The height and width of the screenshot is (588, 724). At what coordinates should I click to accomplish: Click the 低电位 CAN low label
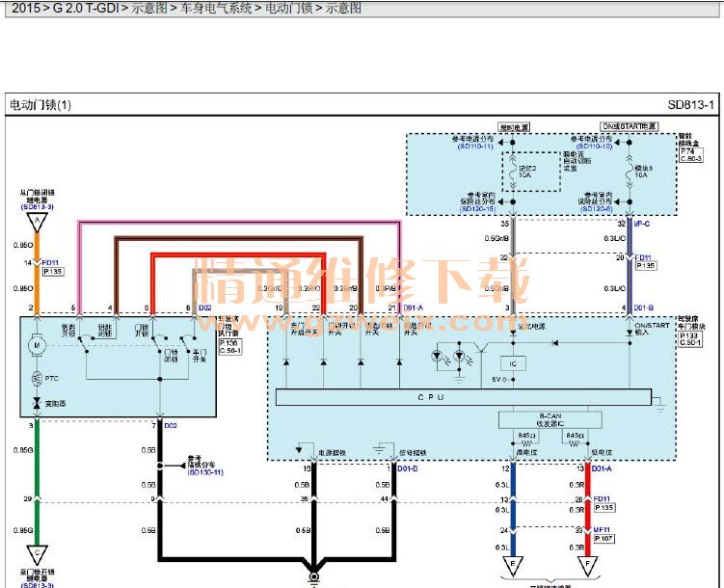602,452
